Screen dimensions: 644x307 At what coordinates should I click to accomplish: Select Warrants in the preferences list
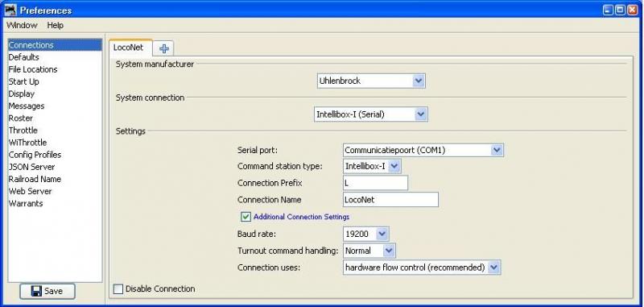pyautogui.click(x=55, y=203)
